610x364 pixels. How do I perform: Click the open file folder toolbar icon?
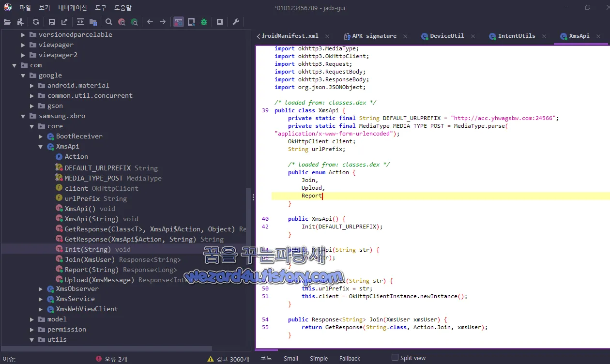pyautogui.click(x=7, y=22)
